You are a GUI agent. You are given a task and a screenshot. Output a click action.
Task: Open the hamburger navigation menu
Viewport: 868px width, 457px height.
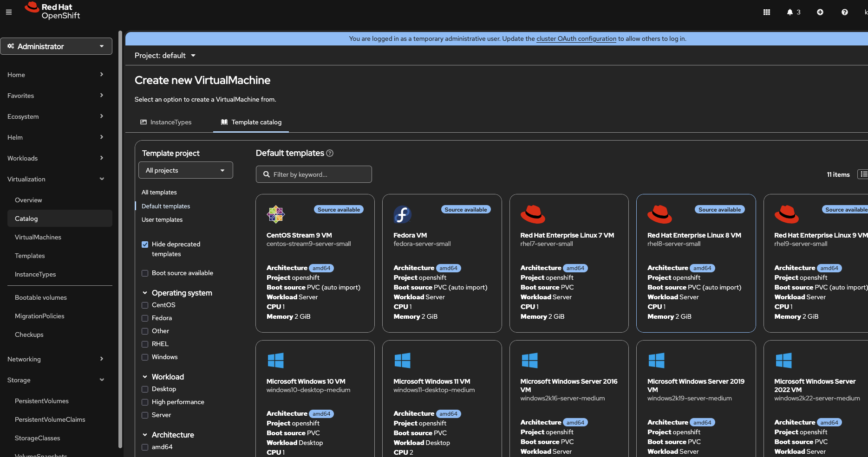[x=9, y=12]
